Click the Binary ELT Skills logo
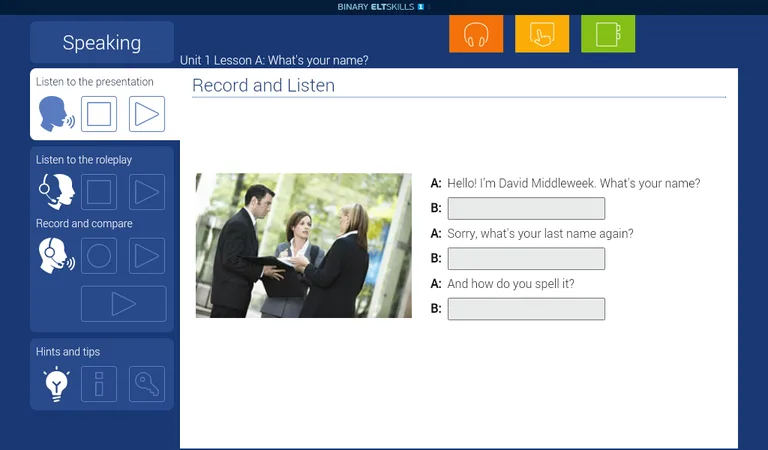Image resolution: width=768 pixels, height=450 pixels. pos(381,7)
